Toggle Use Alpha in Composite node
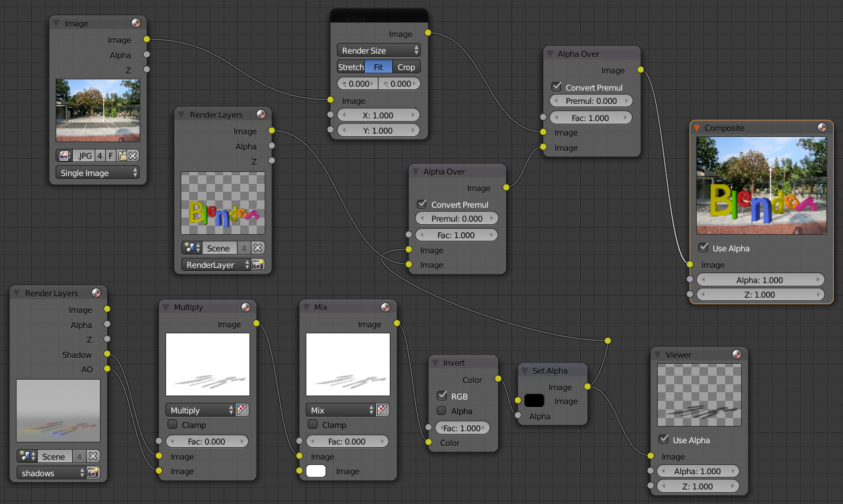The height and width of the screenshot is (504, 843). pos(704,248)
